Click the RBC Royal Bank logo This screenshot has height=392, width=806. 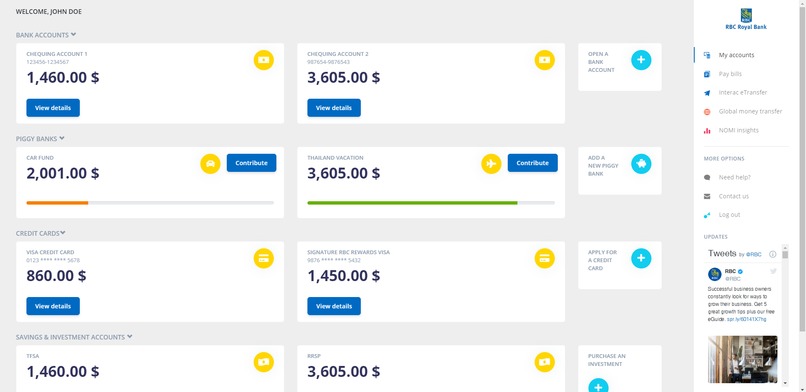tap(746, 19)
